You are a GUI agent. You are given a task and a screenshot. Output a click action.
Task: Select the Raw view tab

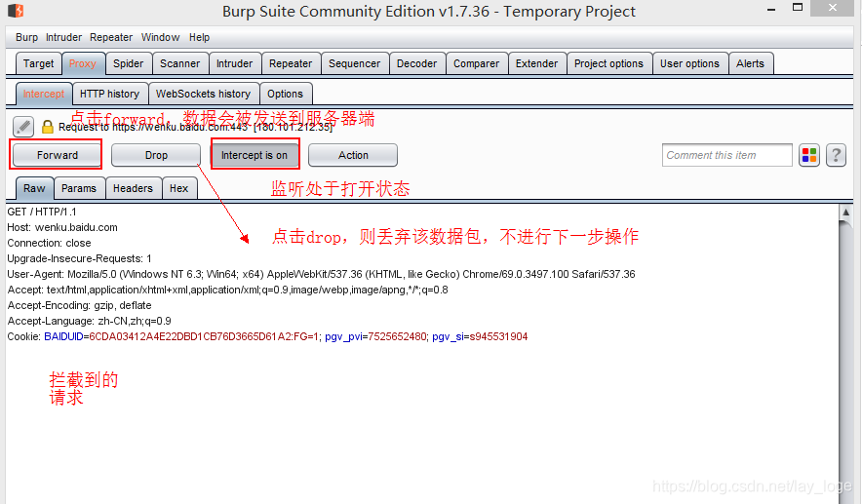coord(34,188)
